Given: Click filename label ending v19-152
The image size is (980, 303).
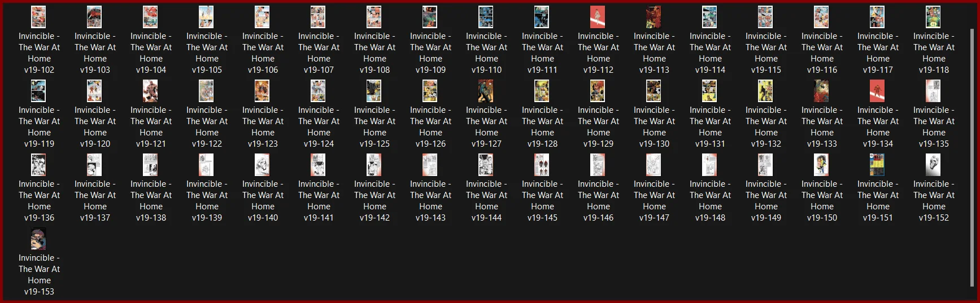Looking at the screenshot, I should [x=934, y=201].
